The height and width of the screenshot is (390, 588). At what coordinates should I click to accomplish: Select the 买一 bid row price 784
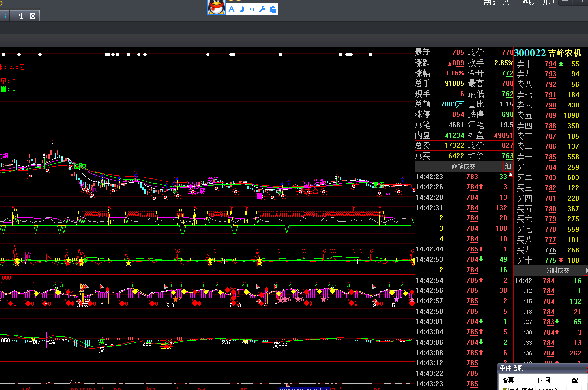[551, 167]
